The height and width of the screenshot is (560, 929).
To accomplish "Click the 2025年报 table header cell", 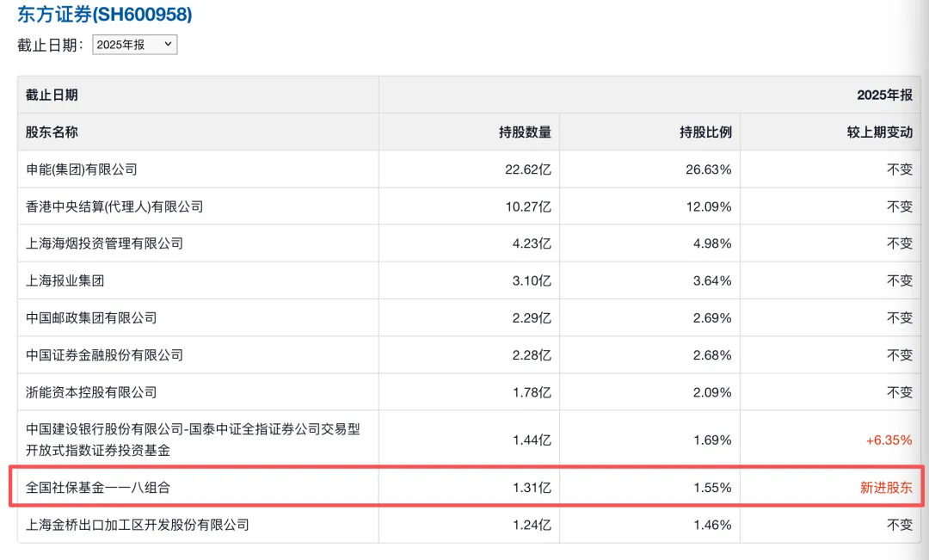I will [883, 95].
